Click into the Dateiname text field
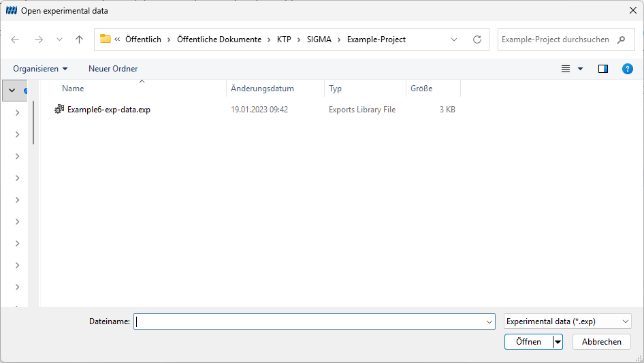This screenshot has width=644, height=363. click(x=310, y=321)
